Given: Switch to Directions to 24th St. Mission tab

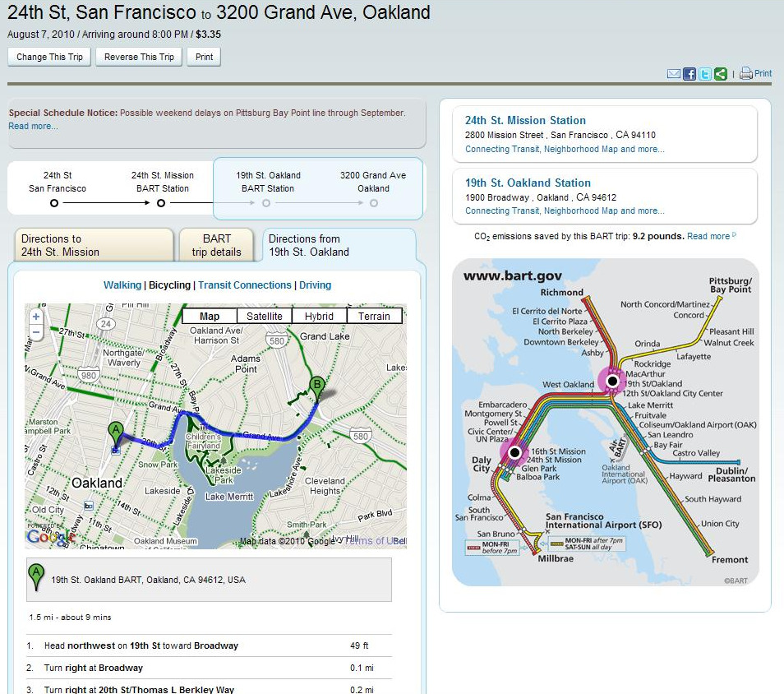Looking at the screenshot, I should (x=94, y=245).
